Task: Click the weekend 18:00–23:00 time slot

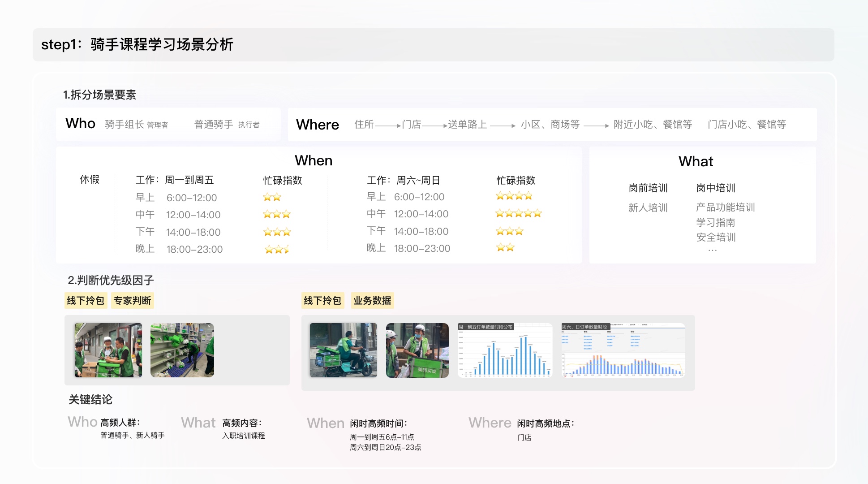Action: [422, 248]
